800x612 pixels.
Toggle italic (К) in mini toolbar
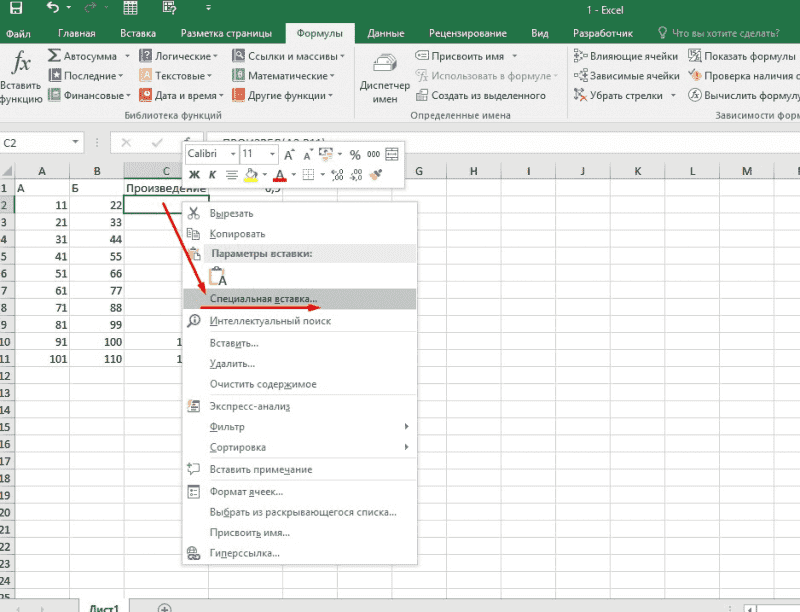(x=212, y=175)
